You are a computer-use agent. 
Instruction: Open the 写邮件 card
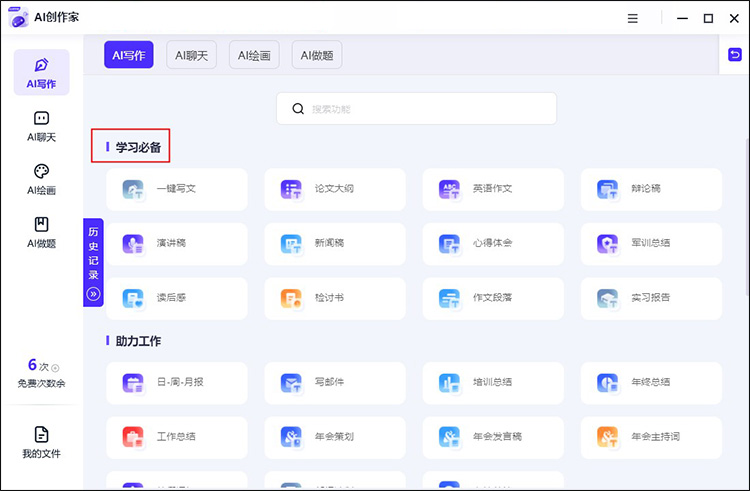point(335,383)
